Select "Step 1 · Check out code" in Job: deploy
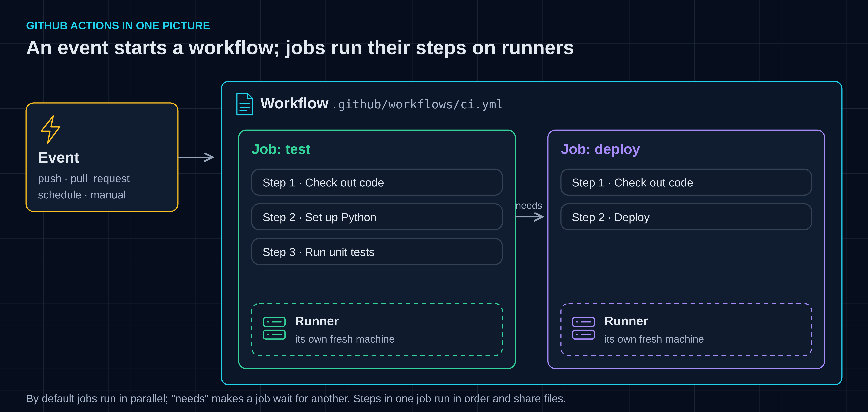 686,182
